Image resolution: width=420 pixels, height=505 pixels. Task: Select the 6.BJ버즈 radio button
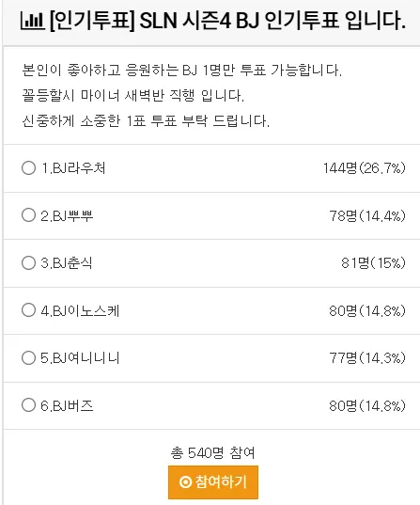[28, 405]
